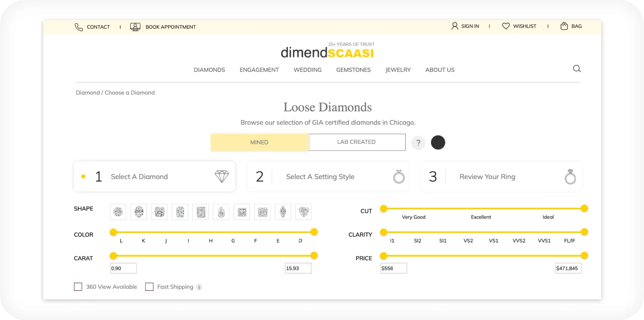Click the Fast Shipping info icon
Image resolution: width=644 pixels, height=320 pixels.
[x=199, y=287]
